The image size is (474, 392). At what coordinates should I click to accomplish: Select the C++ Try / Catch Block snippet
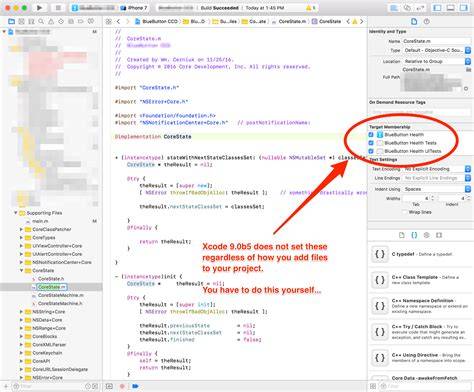click(421, 332)
